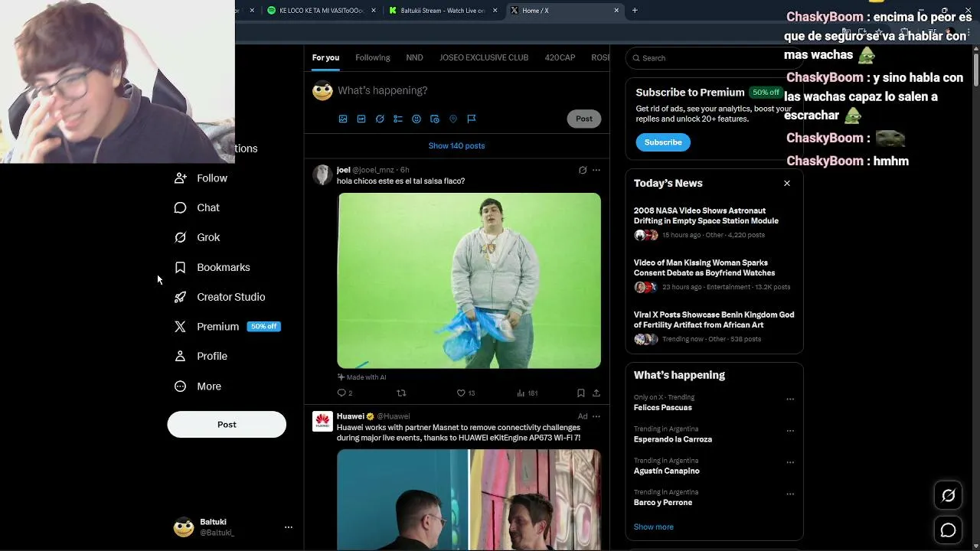Open 2008 NASA Video news story

(714, 222)
